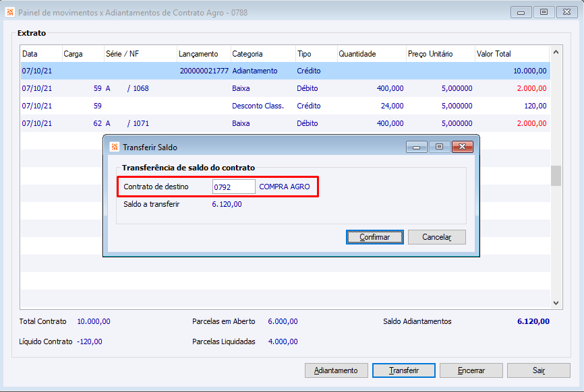The image size is (584, 392).
Task: Click the Lançamento column header
Action: tap(204, 54)
